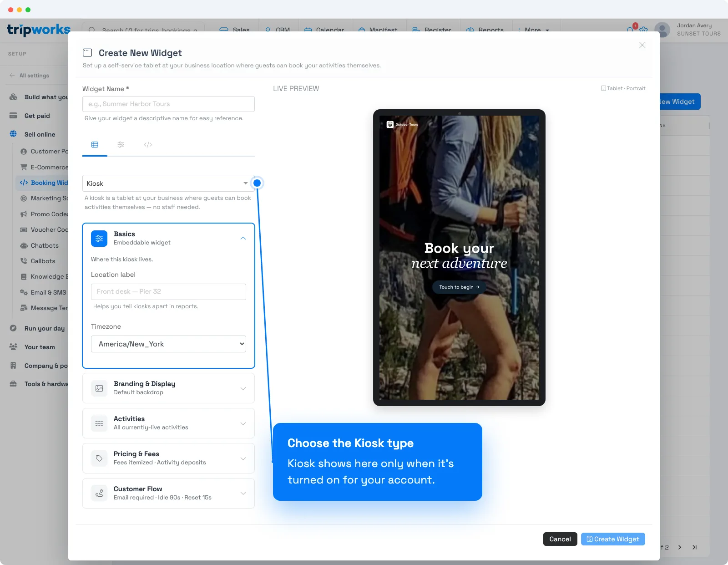Open Chatbots in sidebar
Image resolution: width=728 pixels, height=565 pixels.
click(x=44, y=245)
